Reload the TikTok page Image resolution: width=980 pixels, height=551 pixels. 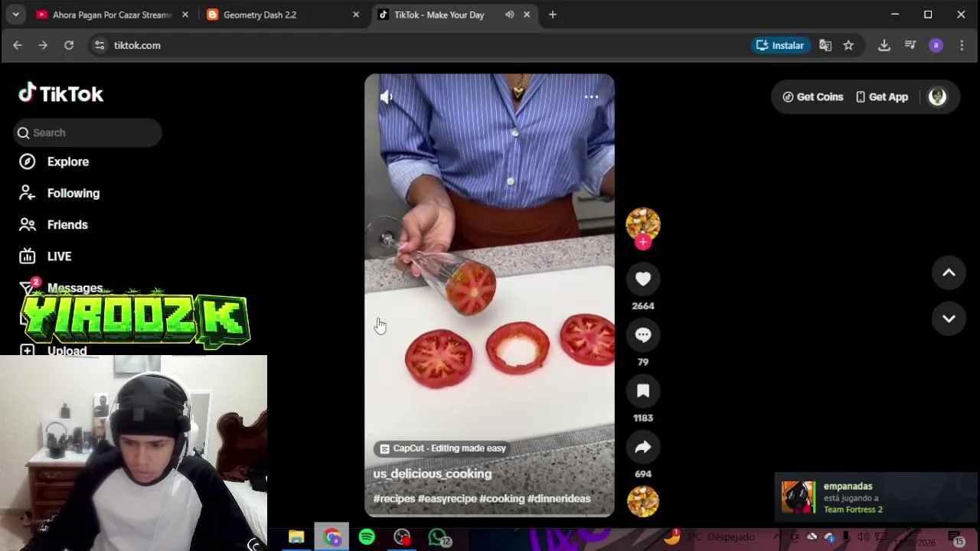point(69,45)
